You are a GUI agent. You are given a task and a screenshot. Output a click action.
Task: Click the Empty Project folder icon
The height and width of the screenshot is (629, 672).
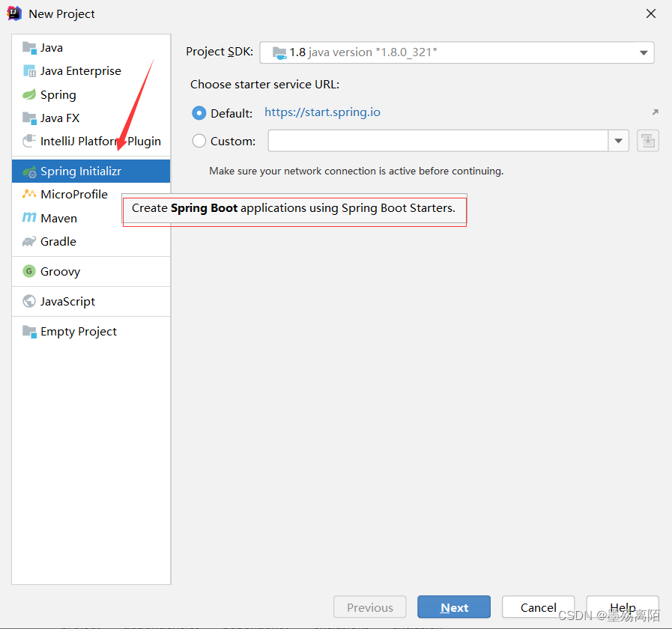tap(29, 331)
